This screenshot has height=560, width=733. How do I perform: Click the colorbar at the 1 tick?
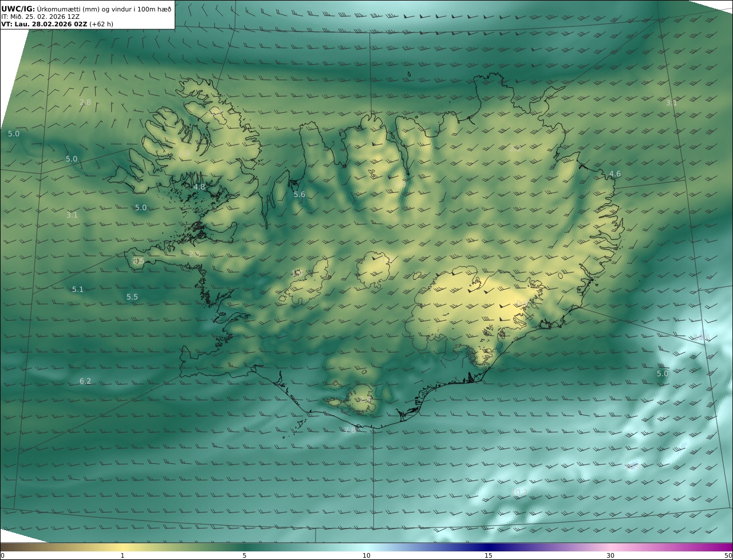[122, 547]
